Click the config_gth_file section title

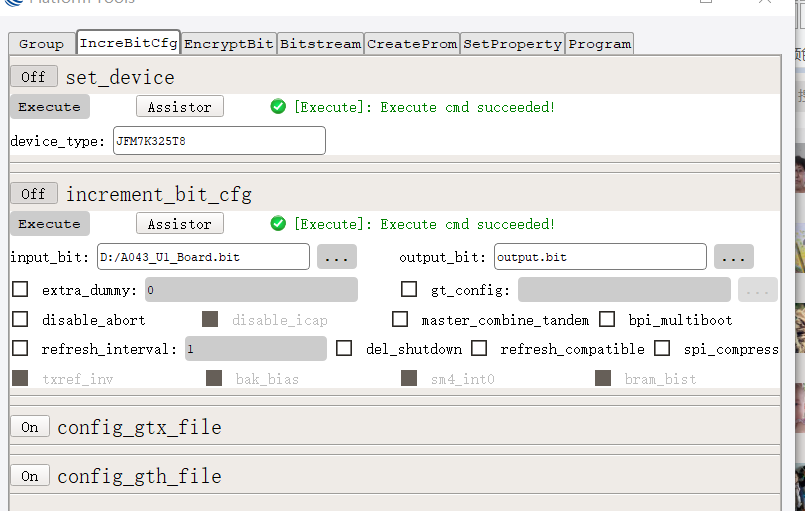tap(140, 477)
